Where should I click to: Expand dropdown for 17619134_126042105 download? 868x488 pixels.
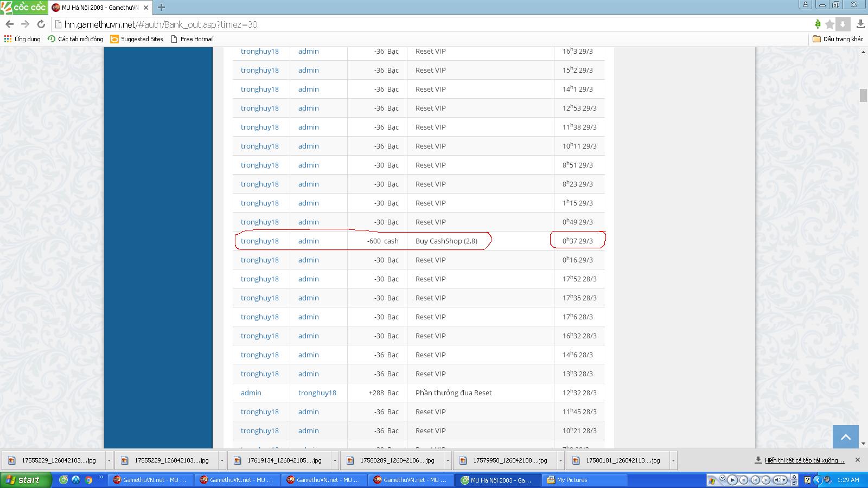click(x=335, y=460)
